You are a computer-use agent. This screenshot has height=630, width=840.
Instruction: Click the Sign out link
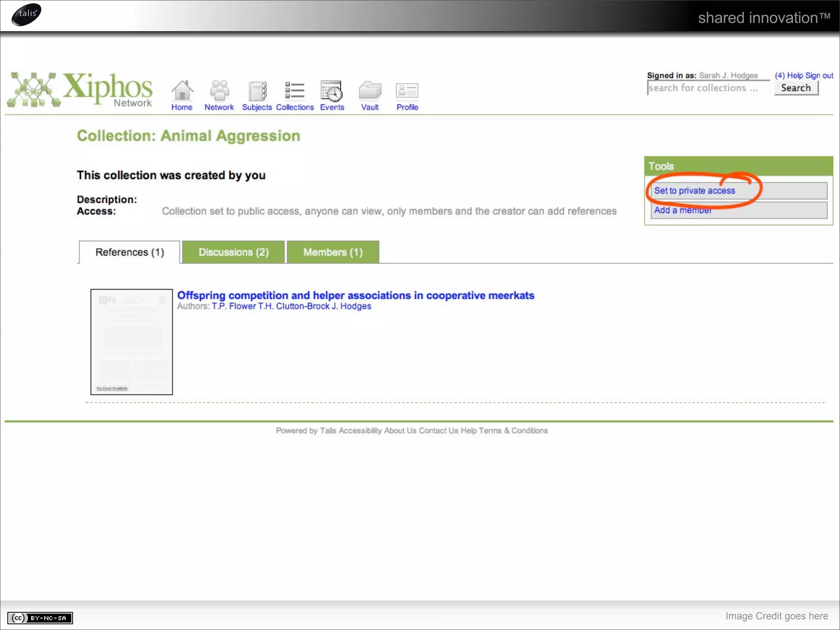click(819, 75)
